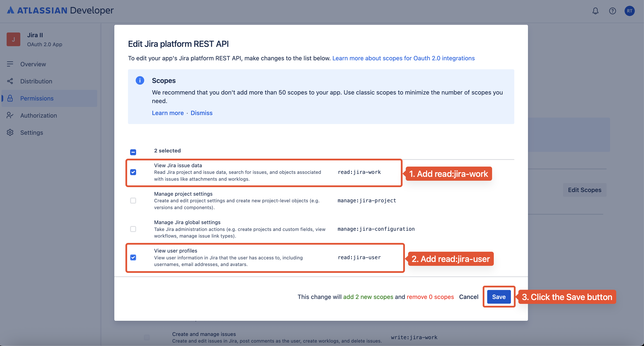Viewport: 644px width, 346px height.
Task: Click the Distribution share icon in sidebar
Action: point(10,81)
